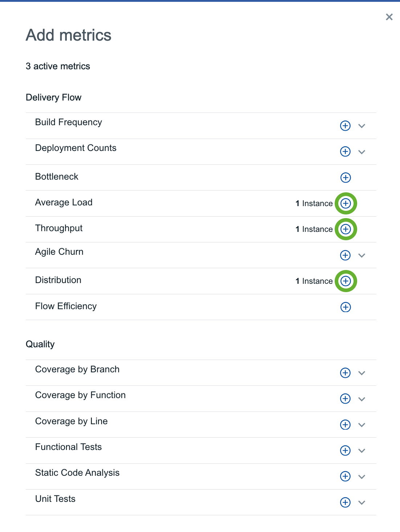The width and height of the screenshot is (400, 532).
Task: Expand the Coverage by Line chevron
Action: [x=362, y=425]
